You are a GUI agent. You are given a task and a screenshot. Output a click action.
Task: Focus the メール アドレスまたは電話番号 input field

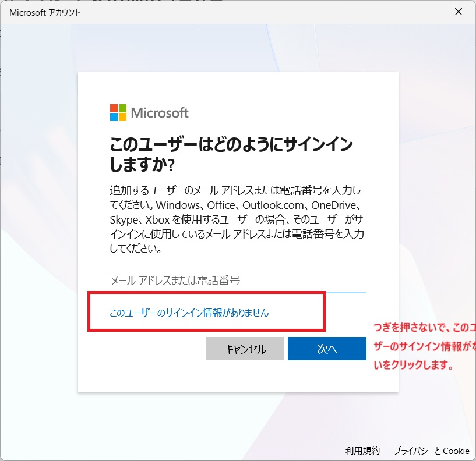pyautogui.click(x=238, y=281)
